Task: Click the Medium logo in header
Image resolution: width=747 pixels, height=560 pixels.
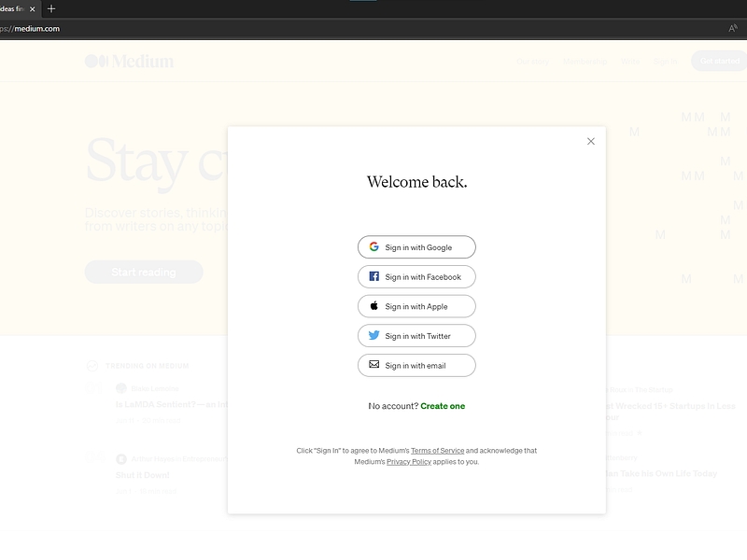Action: (x=129, y=62)
